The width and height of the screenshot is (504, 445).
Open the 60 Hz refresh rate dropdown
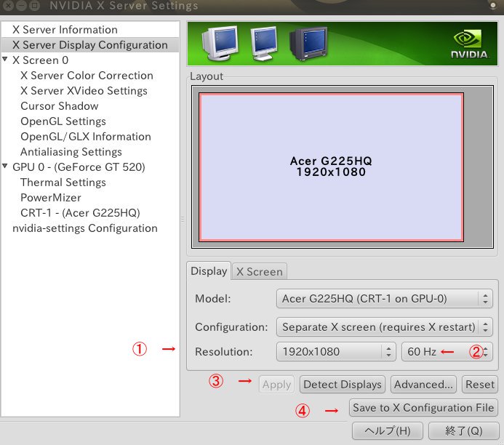[447, 351]
